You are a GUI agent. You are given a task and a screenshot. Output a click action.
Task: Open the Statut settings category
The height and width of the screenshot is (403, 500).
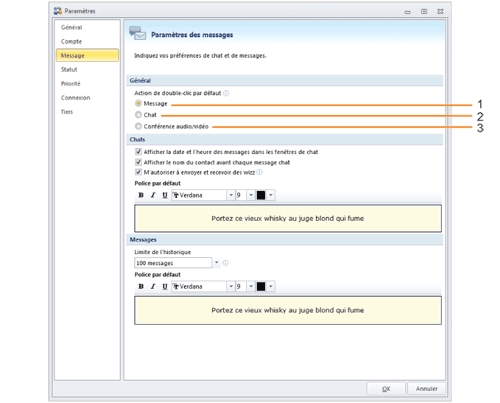tap(69, 69)
